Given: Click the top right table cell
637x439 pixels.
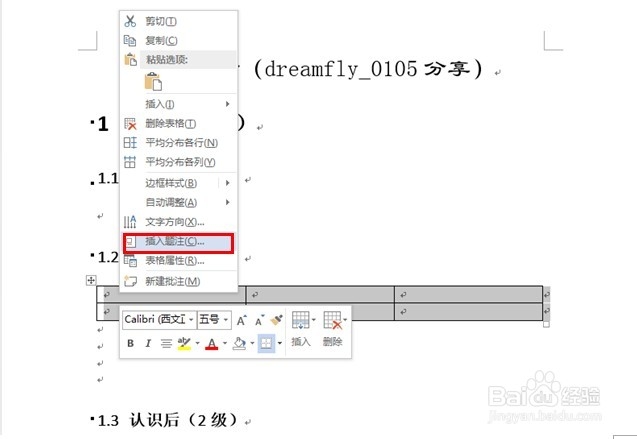Looking at the screenshot, I should [x=468, y=295].
